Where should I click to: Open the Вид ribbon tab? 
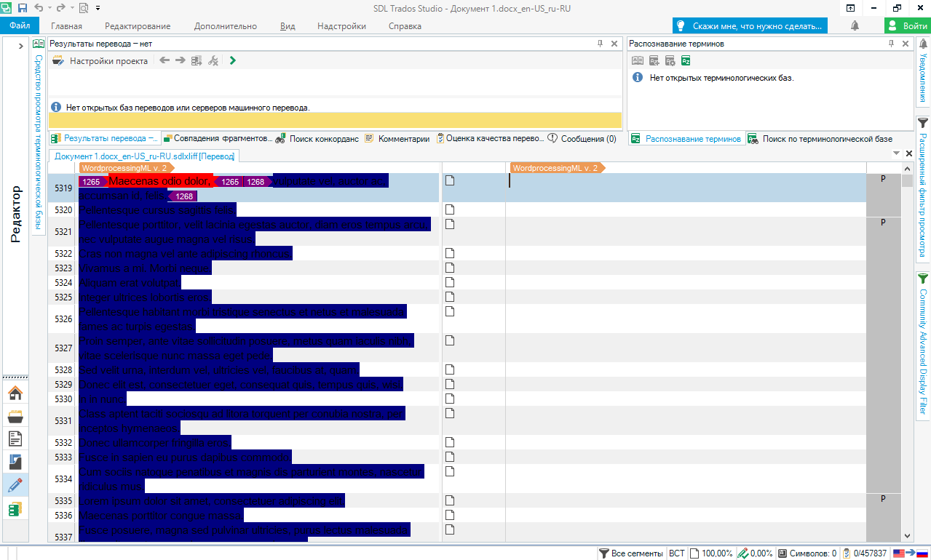point(288,26)
